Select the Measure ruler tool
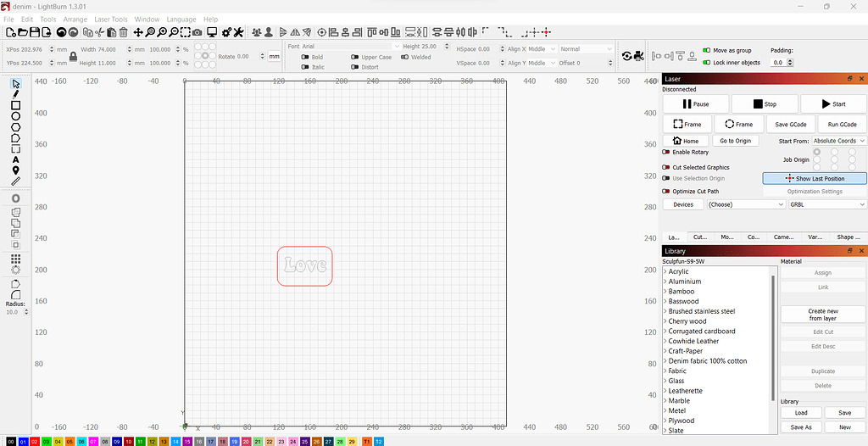This screenshot has width=868, height=446. [15, 181]
